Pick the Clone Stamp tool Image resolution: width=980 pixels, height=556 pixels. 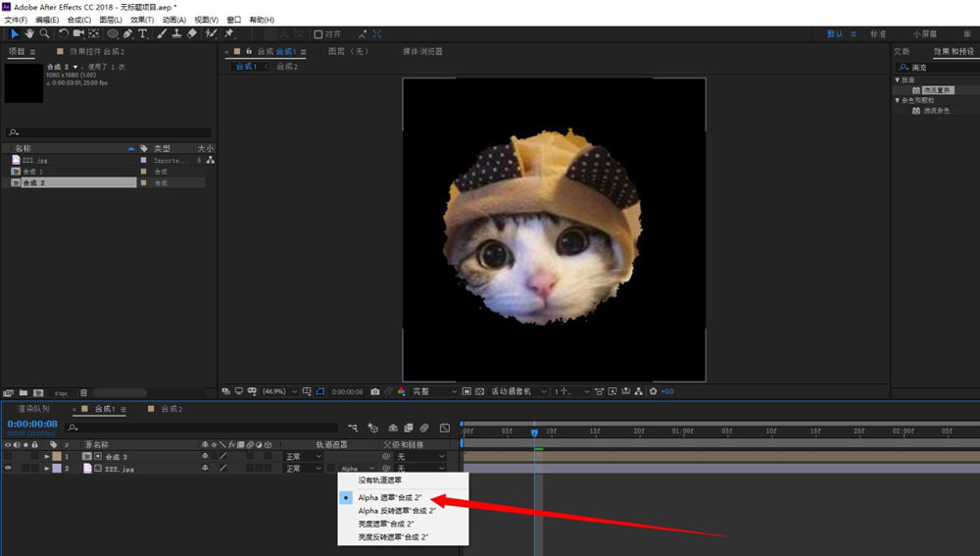(175, 33)
